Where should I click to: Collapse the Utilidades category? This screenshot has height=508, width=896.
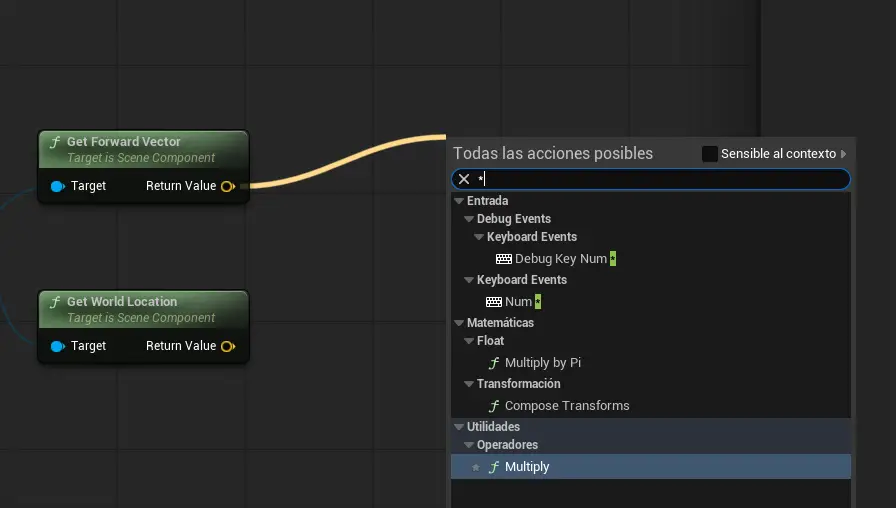(459, 427)
